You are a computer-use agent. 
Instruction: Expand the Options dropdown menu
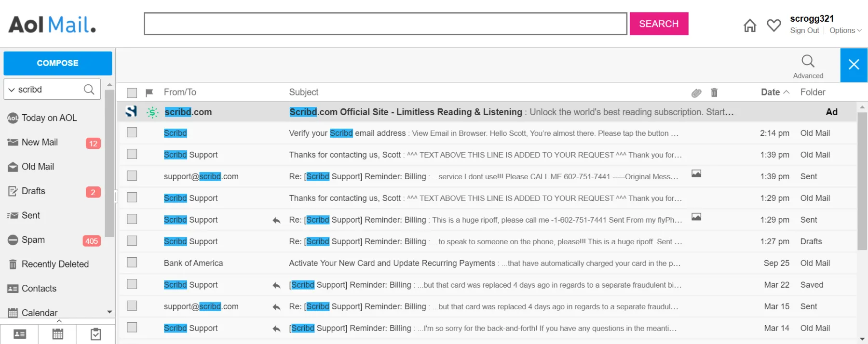coord(845,30)
